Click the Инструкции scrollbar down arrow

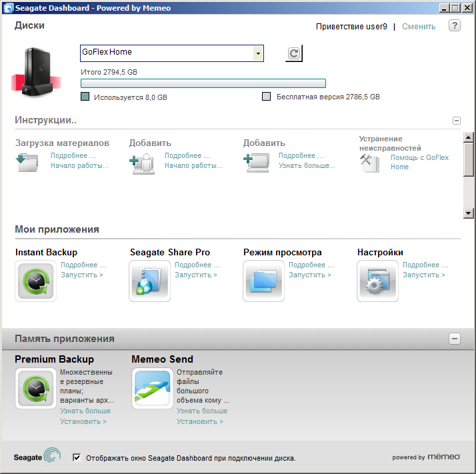tap(469, 213)
